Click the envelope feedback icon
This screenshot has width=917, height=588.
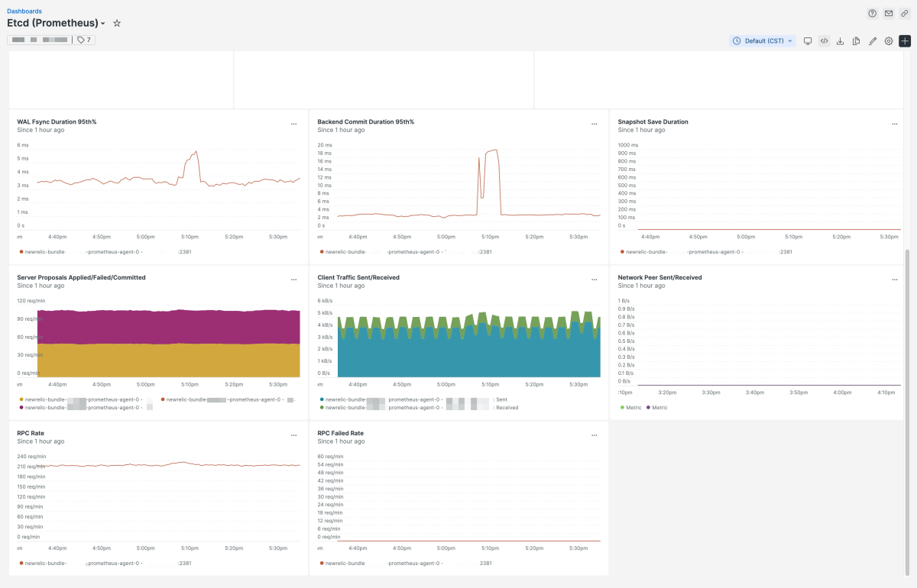[x=889, y=14]
